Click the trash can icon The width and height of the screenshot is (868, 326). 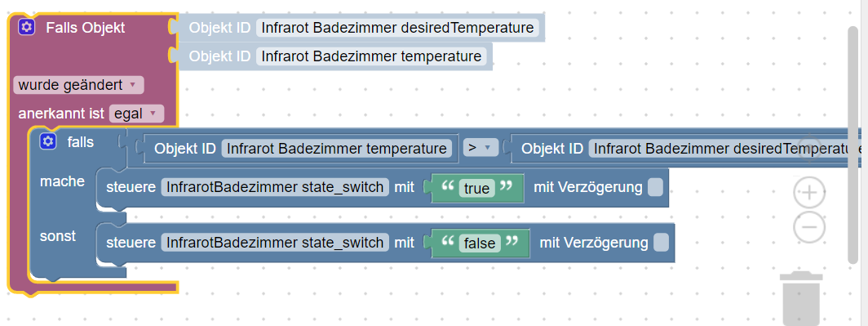801,296
